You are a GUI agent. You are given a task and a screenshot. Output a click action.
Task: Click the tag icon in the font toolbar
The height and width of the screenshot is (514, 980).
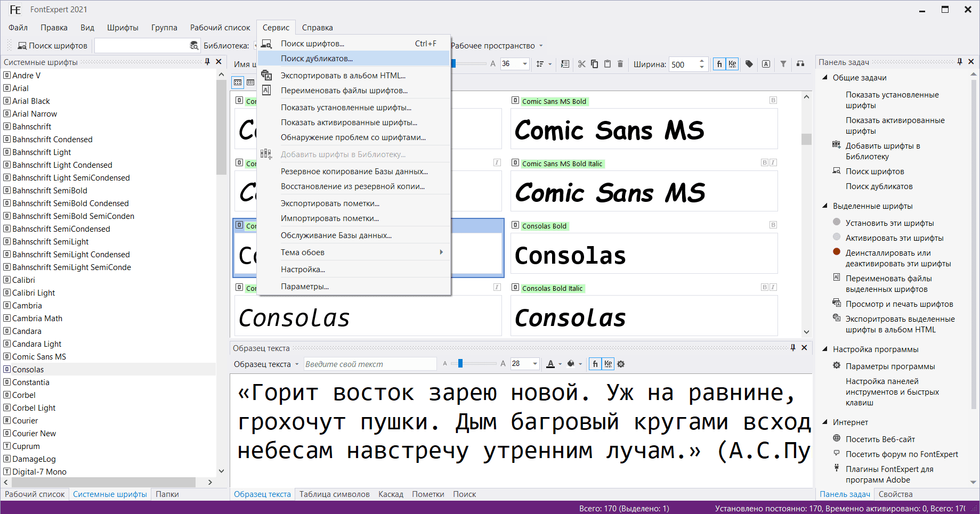[x=749, y=64]
